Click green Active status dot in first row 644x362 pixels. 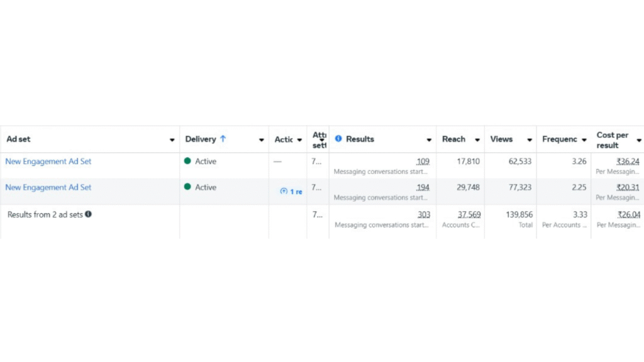187,161
